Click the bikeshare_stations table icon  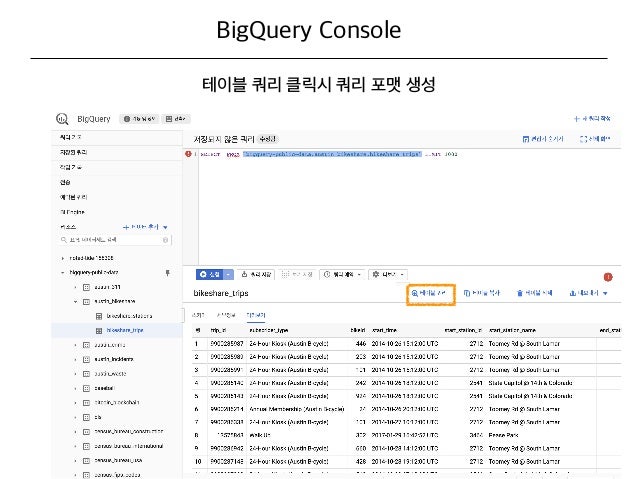tap(98, 316)
